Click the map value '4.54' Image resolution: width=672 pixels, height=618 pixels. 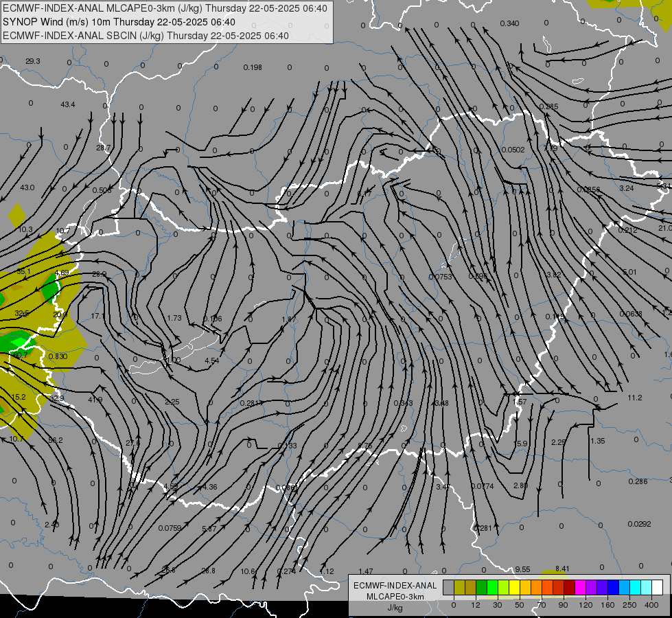click(x=211, y=360)
